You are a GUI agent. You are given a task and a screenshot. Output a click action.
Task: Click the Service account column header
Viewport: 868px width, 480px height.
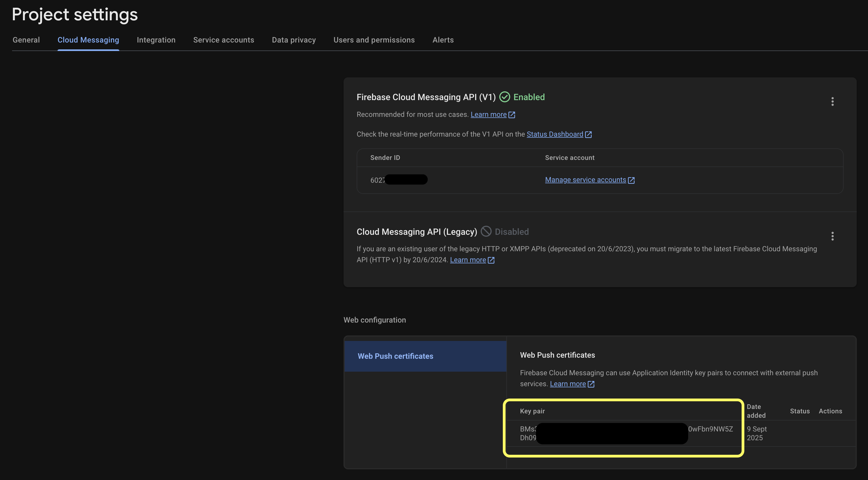coord(569,158)
